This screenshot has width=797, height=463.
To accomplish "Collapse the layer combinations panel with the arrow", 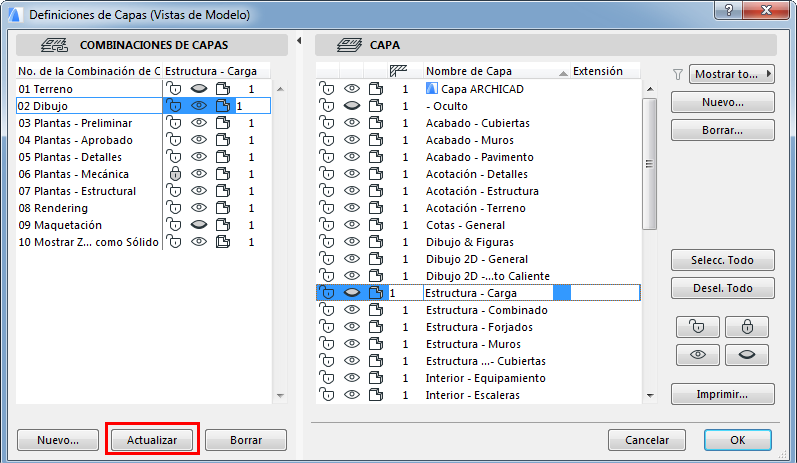I will [301, 41].
